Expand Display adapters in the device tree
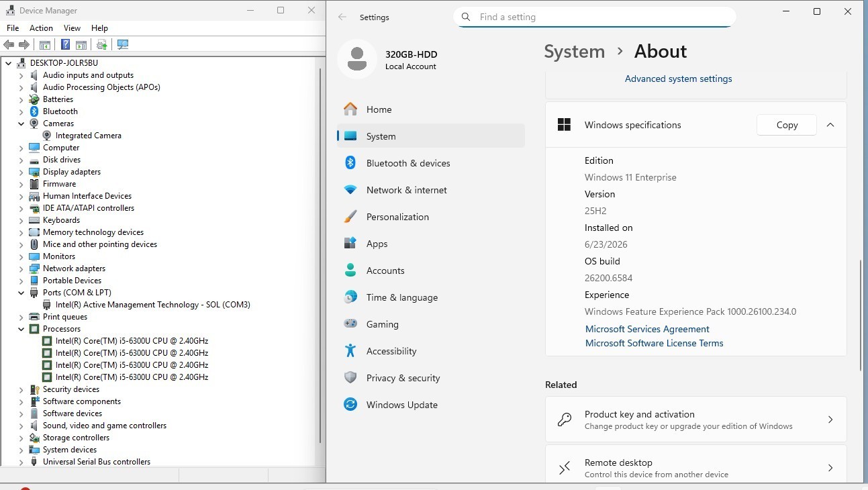Screen dimensions: 868x490 pyautogui.click(x=21, y=172)
